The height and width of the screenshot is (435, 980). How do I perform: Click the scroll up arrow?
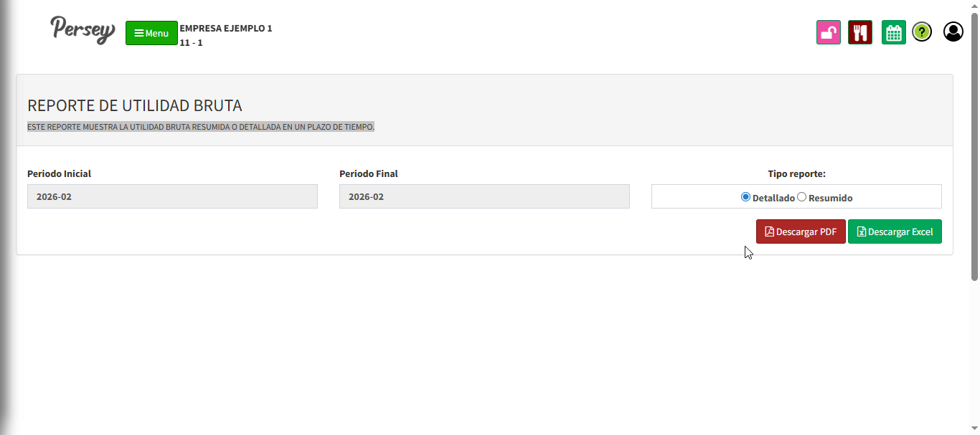[x=974, y=4]
